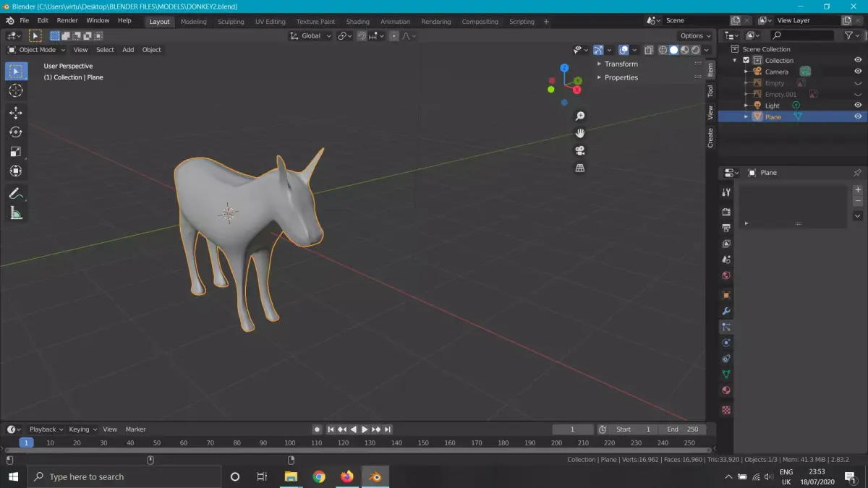Jump to the last frame

coord(388,429)
